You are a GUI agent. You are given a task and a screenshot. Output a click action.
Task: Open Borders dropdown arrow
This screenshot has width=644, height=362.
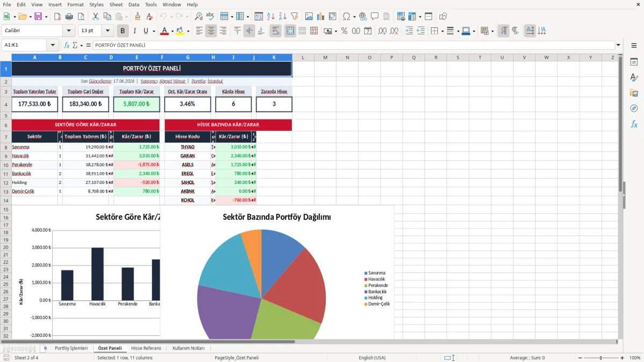[442, 31]
